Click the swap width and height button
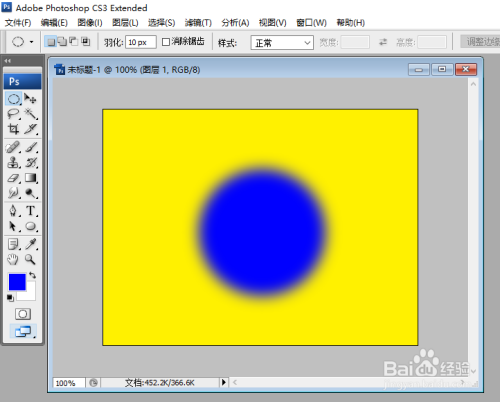Image resolution: width=500 pixels, height=402 pixels. pyautogui.click(x=383, y=42)
